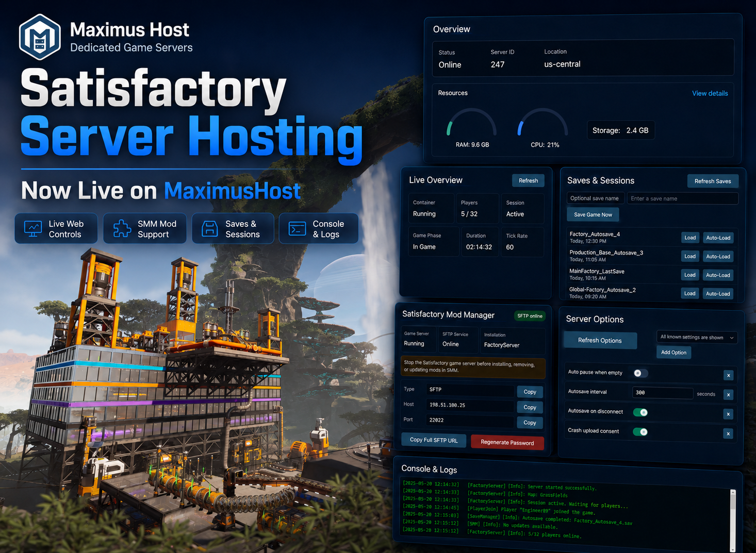Copy the Host address value
This screenshot has width=756, height=553.
point(530,407)
